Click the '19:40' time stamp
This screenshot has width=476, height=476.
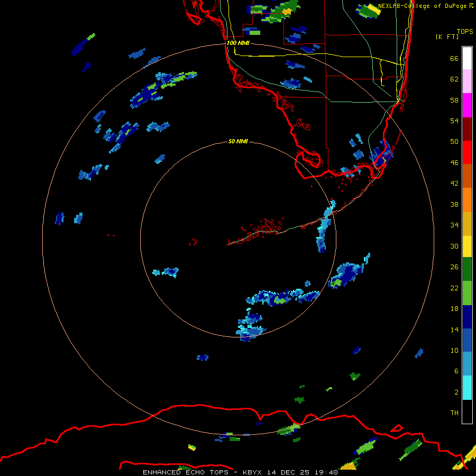click(326, 472)
